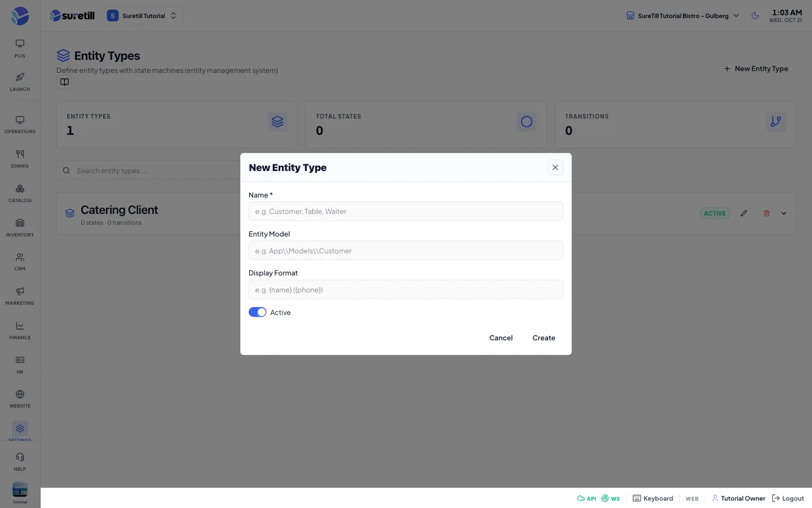Open the CRM sidebar section
The width and height of the screenshot is (812, 508).
20,262
